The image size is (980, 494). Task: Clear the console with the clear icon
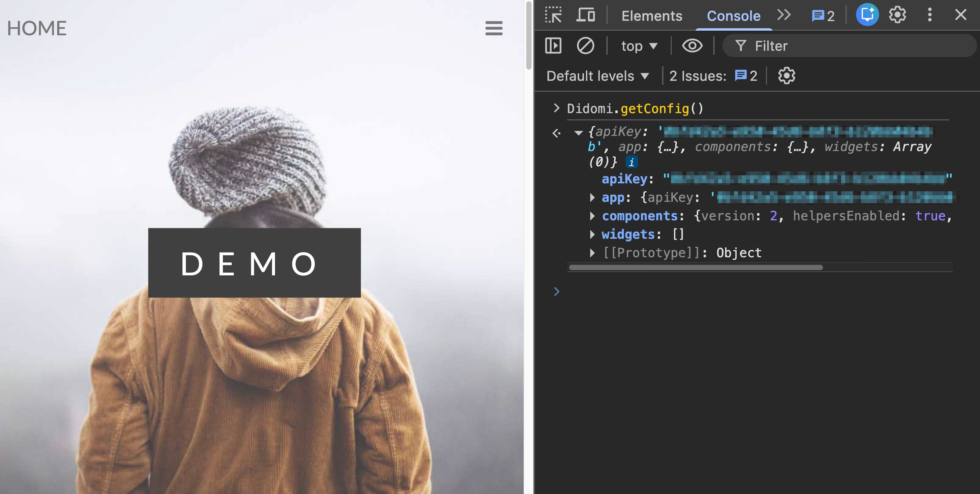tap(585, 46)
